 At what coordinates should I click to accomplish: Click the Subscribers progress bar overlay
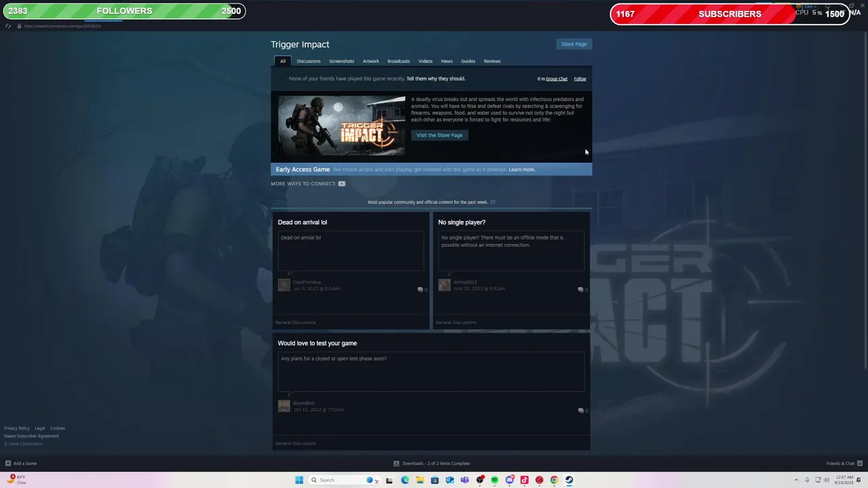point(730,14)
